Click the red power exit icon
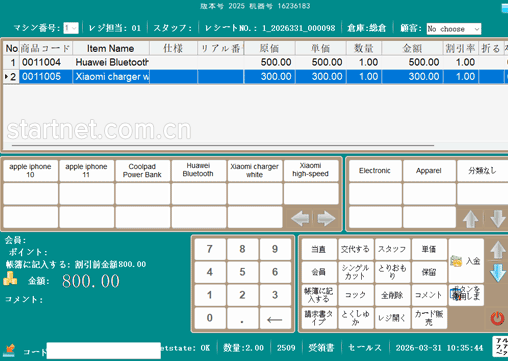The height and width of the screenshot is (361, 508). [x=497, y=318]
